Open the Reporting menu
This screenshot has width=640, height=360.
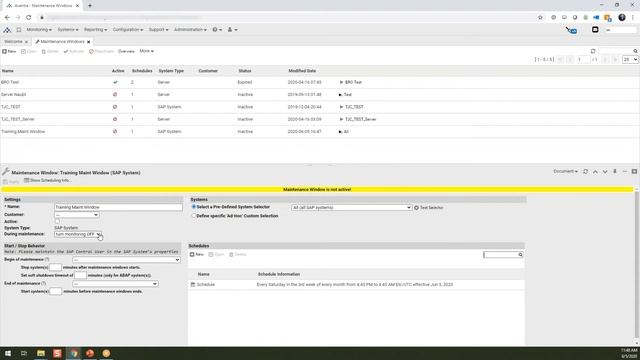point(96,30)
